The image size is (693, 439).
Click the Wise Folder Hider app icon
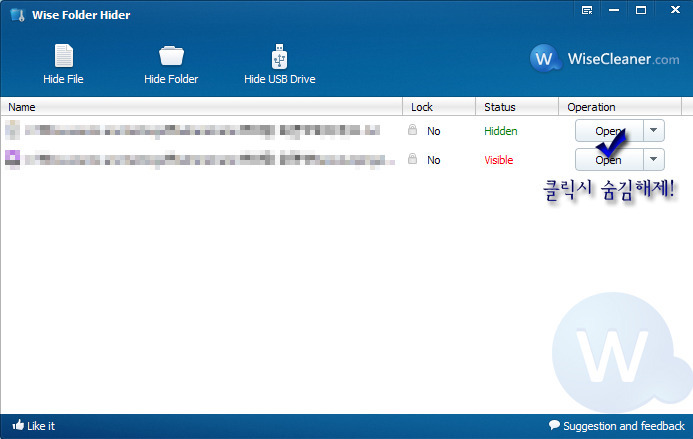pyautogui.click(x=18, y=15)
